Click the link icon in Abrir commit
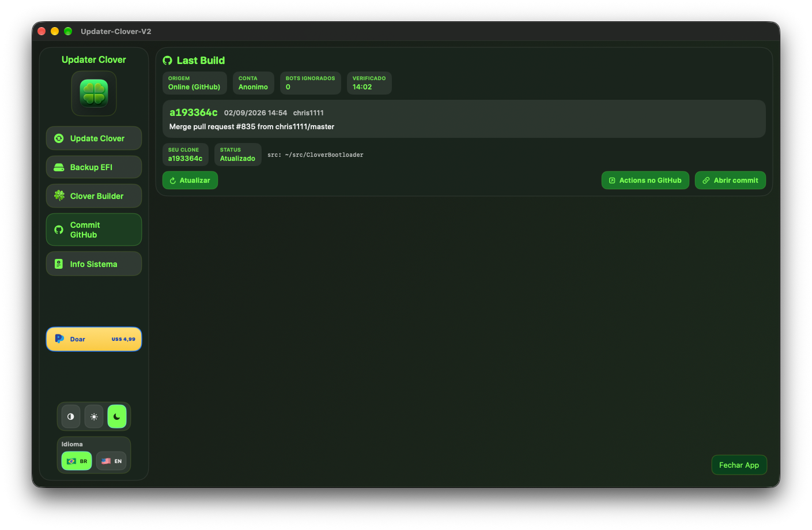Screen dimensions: 812x530 click(706, 181)
